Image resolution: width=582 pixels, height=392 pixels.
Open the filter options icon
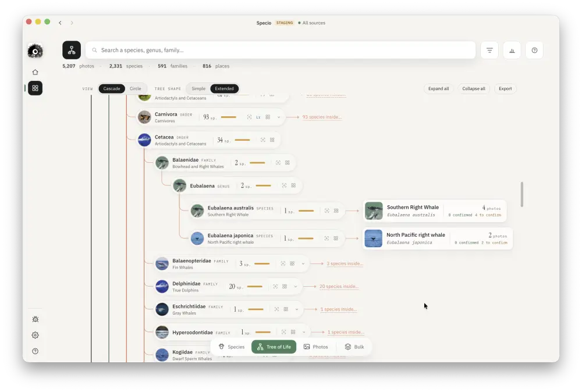[489, 50]
